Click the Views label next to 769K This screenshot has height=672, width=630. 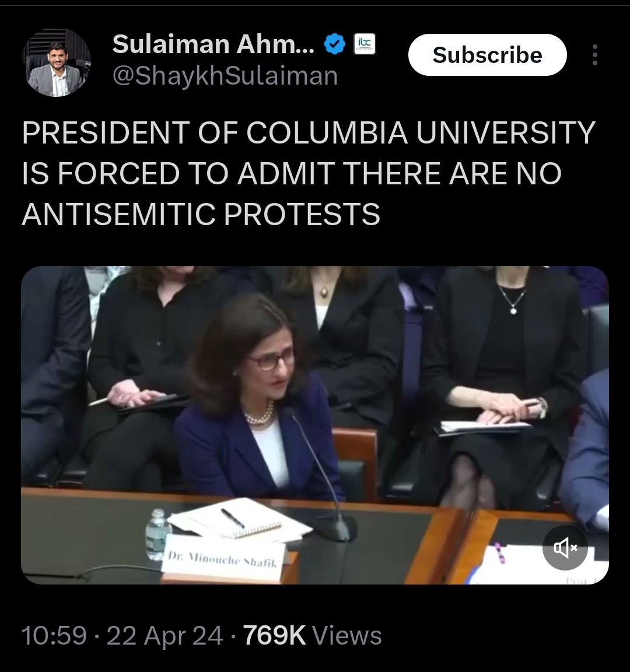pos(347,635)
